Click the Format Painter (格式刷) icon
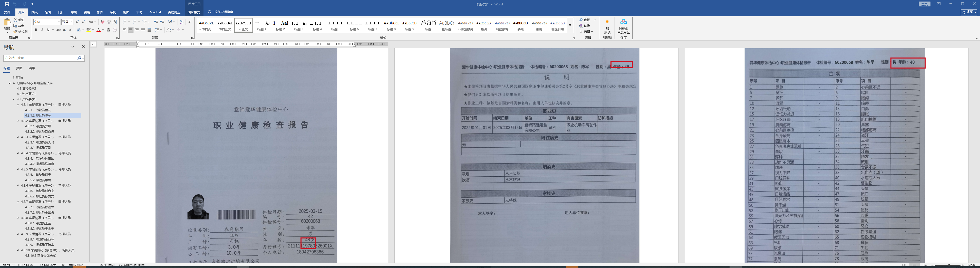The image size is (980, 268). (x=21, y=32)
